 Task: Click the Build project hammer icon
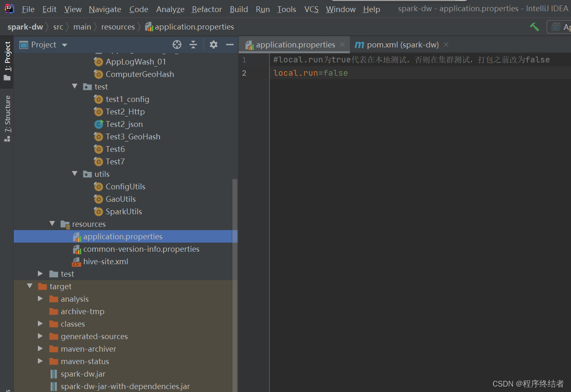click(x=534, y=27)
